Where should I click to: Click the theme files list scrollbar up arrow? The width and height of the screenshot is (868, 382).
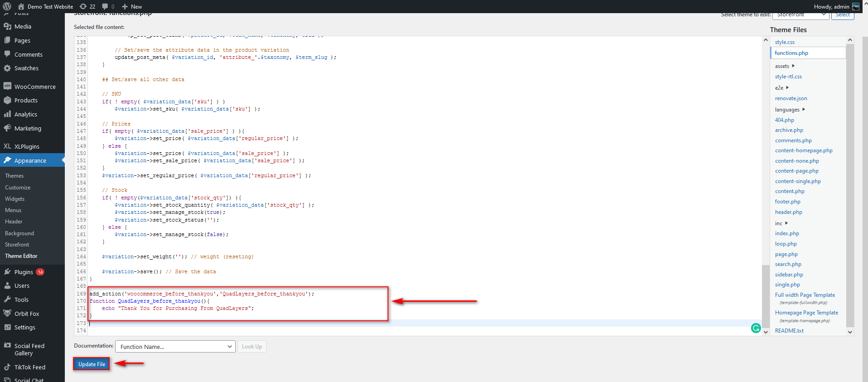pyautogui.click(x=850, y=40)
